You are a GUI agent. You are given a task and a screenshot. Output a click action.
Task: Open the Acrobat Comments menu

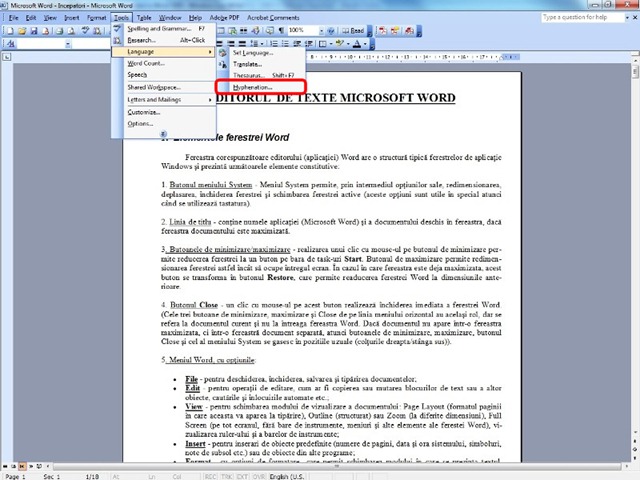pos(273,18)
